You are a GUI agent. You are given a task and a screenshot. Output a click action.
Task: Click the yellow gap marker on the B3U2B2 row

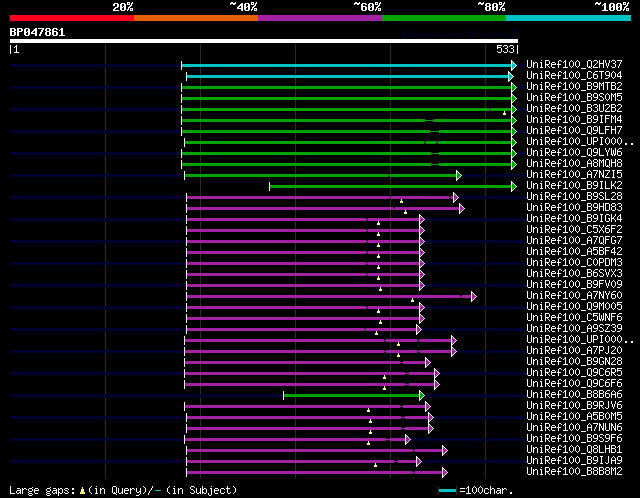[504, 113]
